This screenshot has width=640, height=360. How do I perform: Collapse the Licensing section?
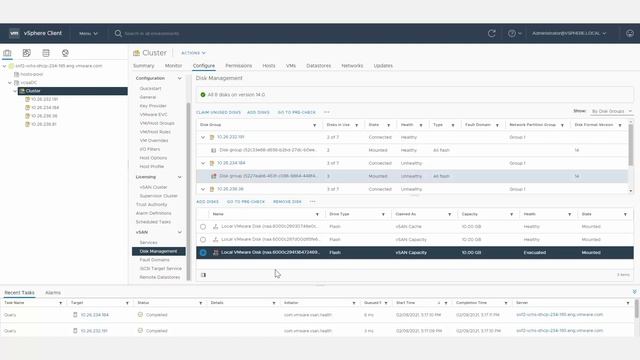[x=180, y=177]
